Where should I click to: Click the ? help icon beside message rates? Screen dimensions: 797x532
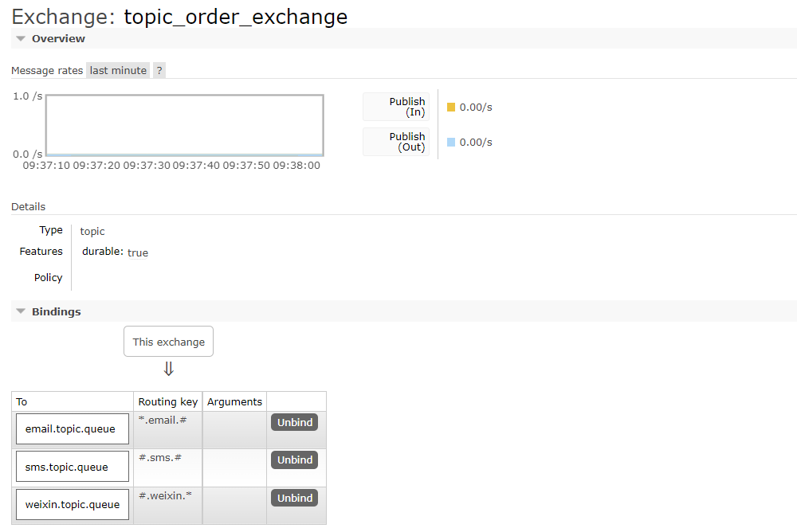coord(159,70)
